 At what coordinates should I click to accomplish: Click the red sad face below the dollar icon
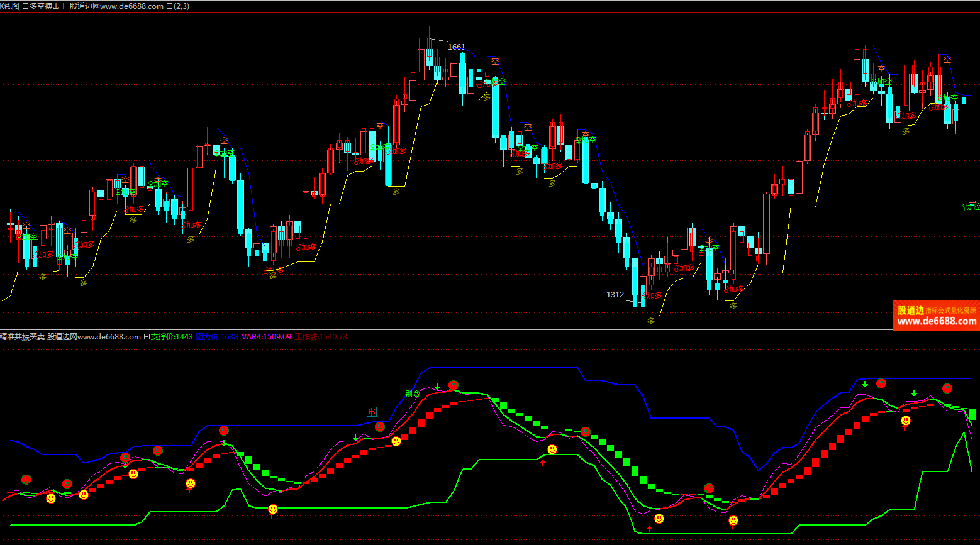point(380,427)
